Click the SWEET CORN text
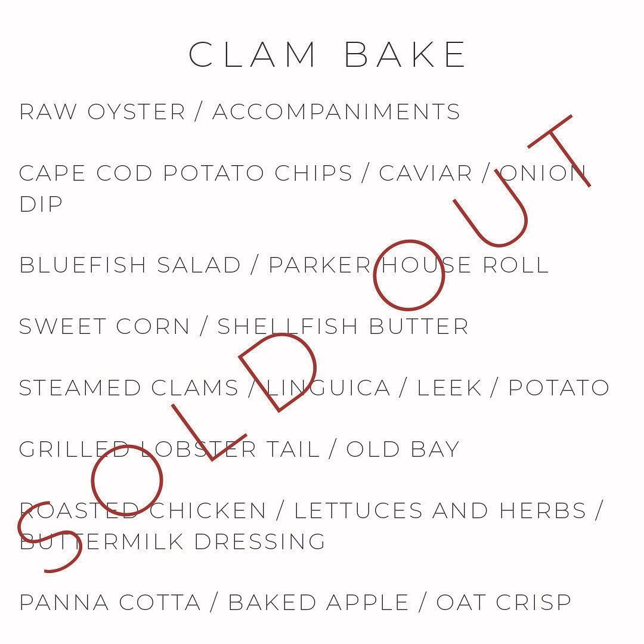The image size is (644, 644). (104, 327)
